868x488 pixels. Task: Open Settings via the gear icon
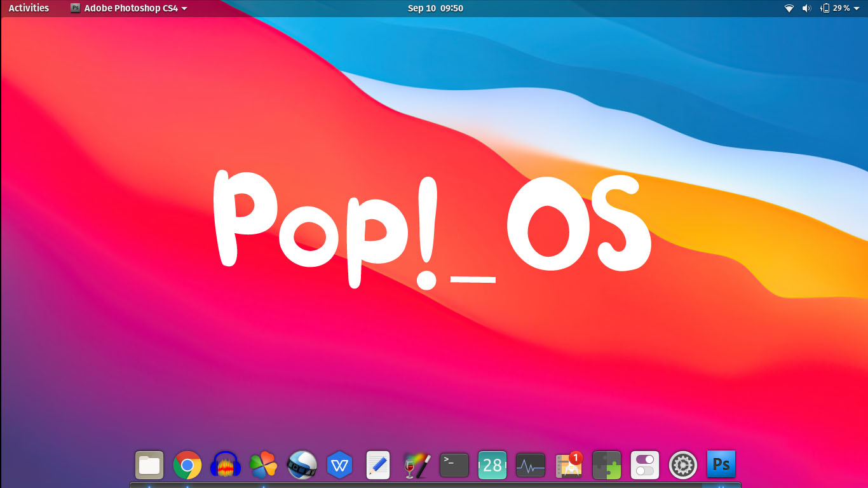683,464
